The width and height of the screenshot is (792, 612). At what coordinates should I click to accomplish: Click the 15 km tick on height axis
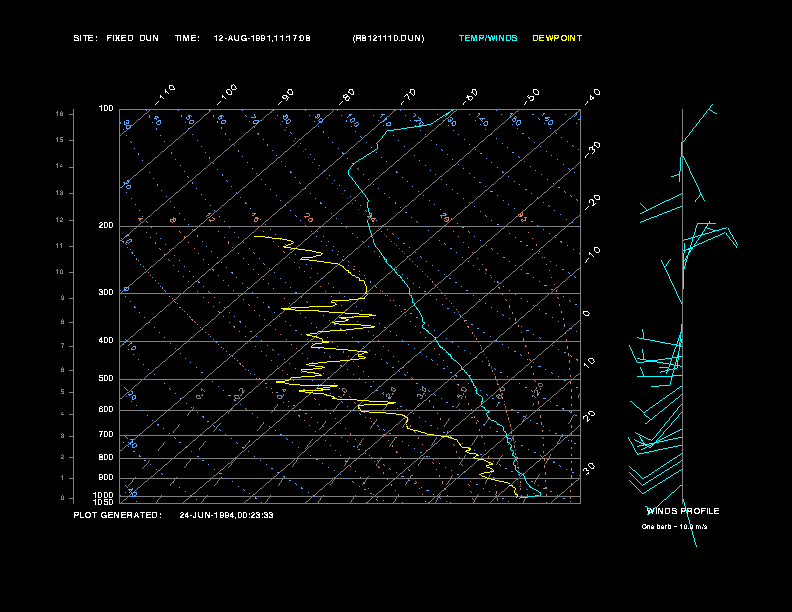tap(60, 140)
